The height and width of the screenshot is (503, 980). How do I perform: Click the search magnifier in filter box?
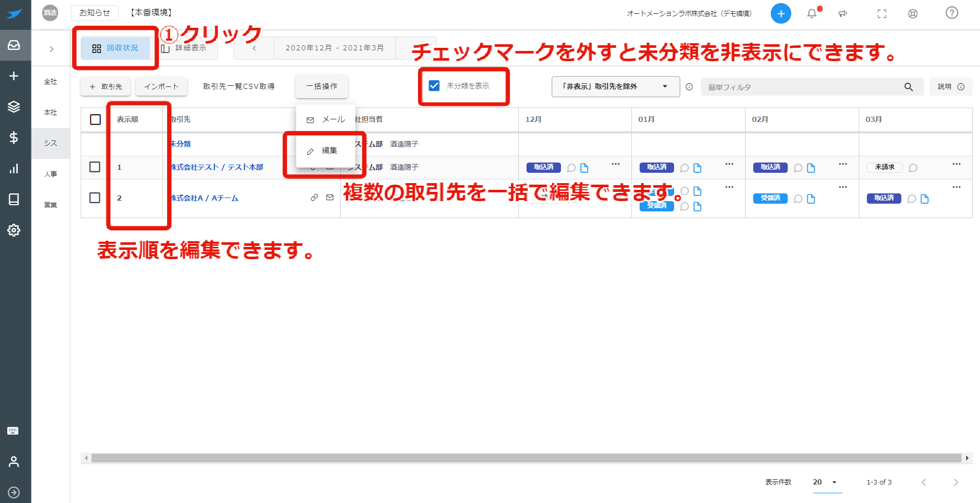click(x=909, y=87)
